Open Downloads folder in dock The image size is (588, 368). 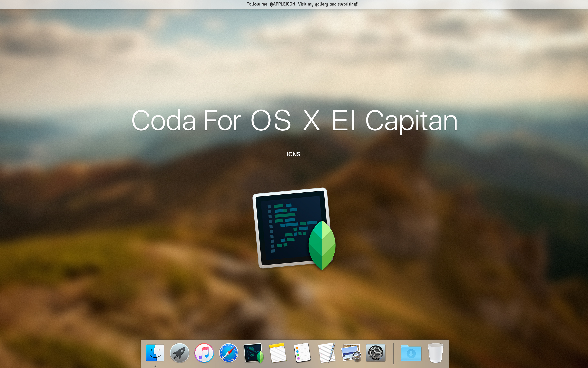411,353
